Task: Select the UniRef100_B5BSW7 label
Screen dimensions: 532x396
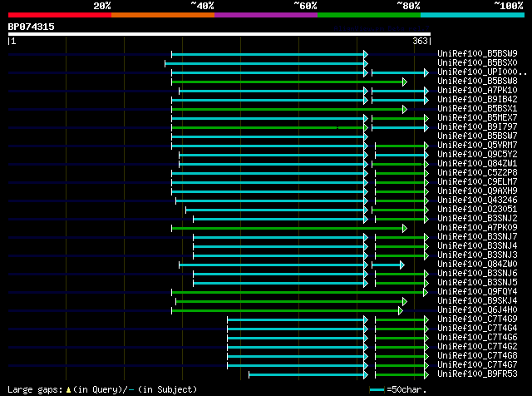Action: click(x=477, y=136)
